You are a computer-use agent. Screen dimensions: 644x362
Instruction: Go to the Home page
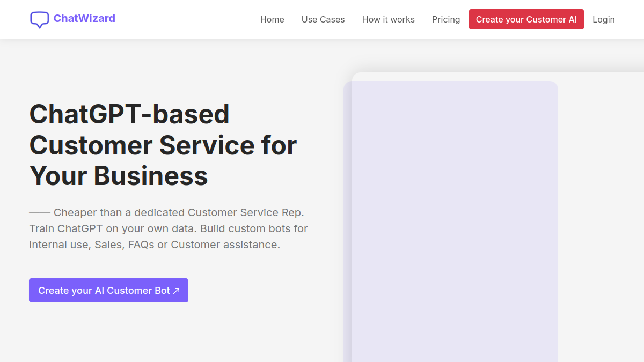272,19
